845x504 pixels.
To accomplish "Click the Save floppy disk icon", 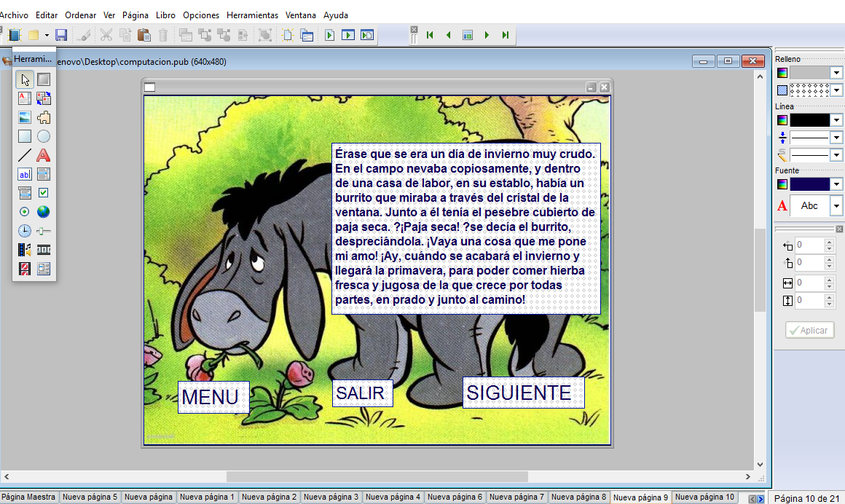I will (x=61, y=35).
